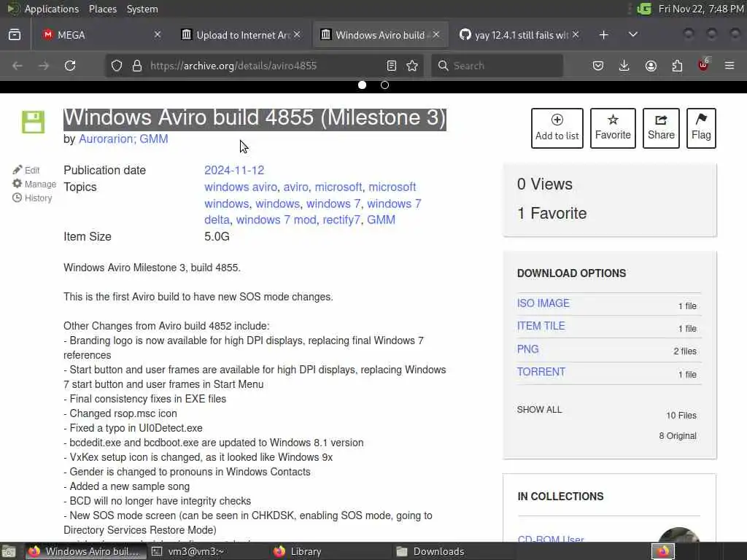The height and width of the screenshot is (560, 747).
Task: Open the Manage item link
Action: pos(34,184)
